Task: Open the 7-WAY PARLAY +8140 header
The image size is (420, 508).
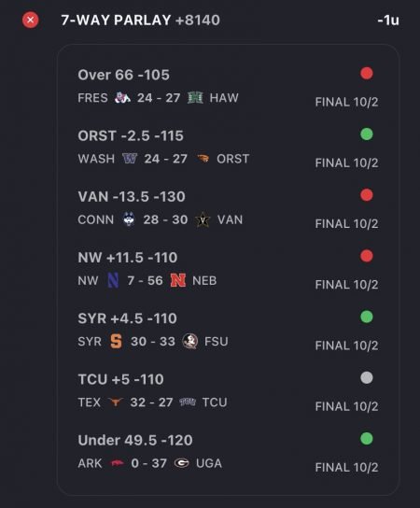Action: tap(141, 21)
